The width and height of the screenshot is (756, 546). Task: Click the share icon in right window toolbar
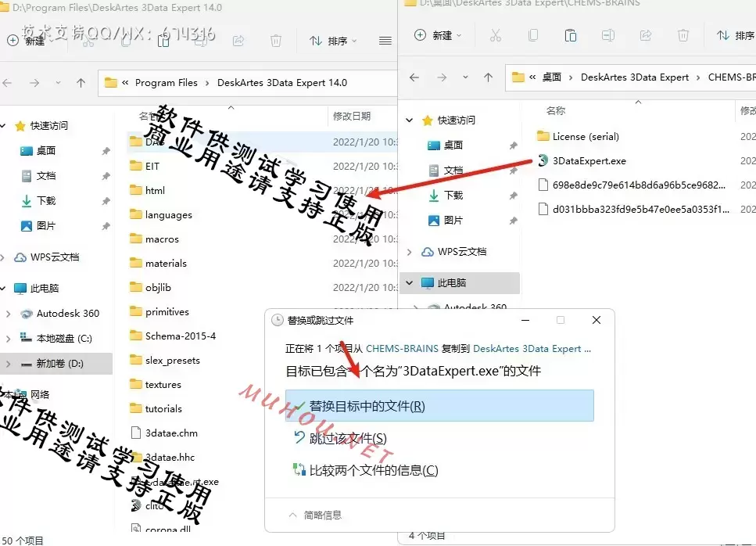tap(646, 35)
